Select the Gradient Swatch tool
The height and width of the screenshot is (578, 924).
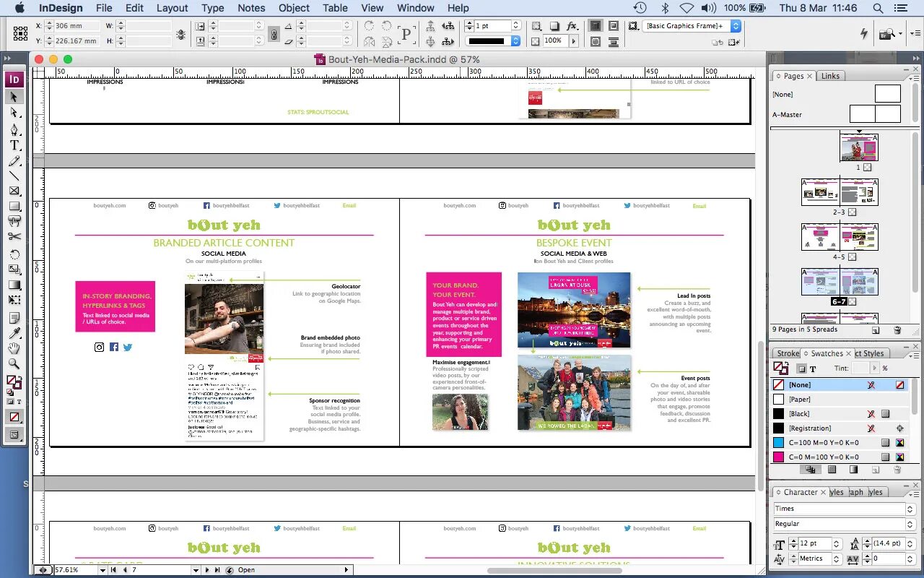point(14,285)
